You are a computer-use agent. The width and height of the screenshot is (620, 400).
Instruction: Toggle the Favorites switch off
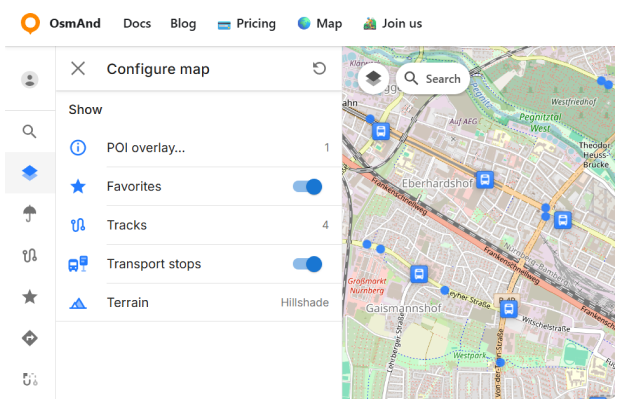point(307,187)
